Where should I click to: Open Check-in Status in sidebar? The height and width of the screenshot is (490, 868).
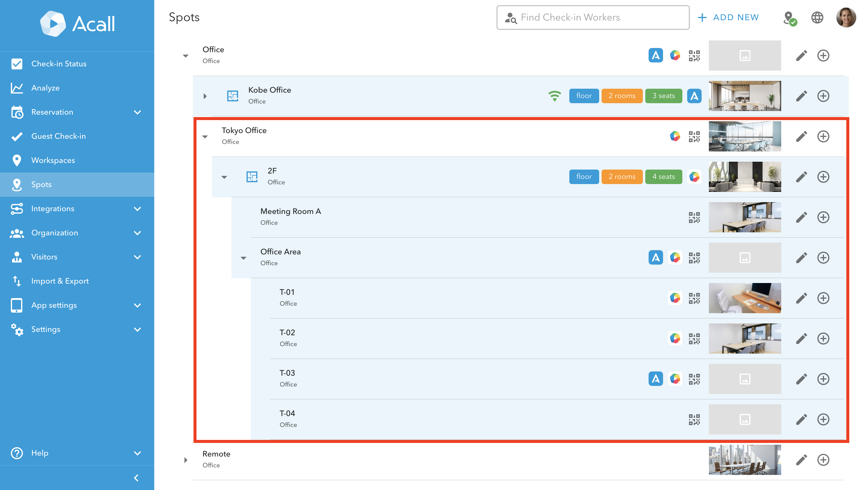pos(59,64)
